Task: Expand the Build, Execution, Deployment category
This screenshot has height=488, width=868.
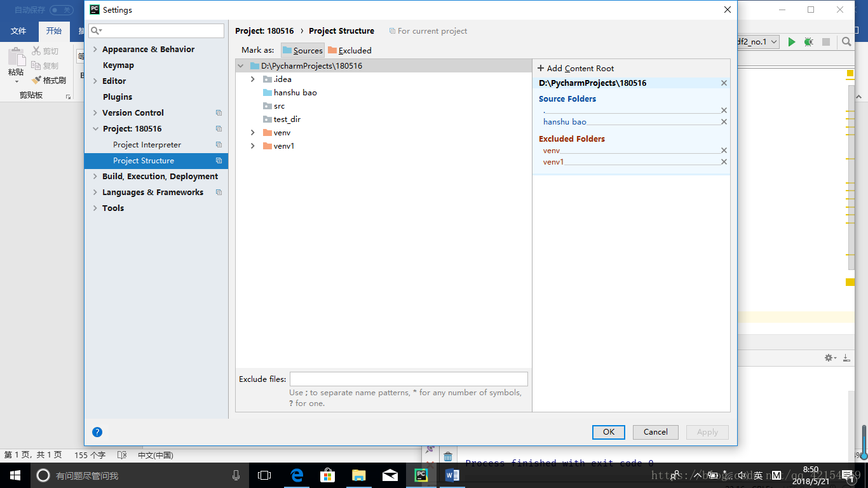Action: [95, 177]
